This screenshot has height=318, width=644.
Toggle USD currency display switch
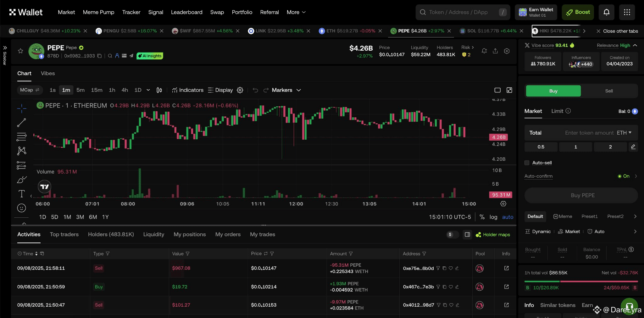(452, 235)
